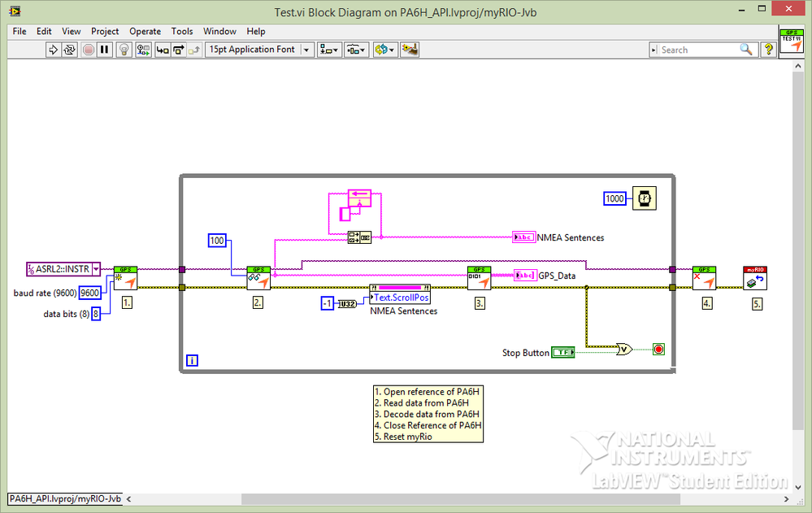Select the GPS Close subVI labeled 4
Screen dimensions: 812x513
pyautogui.click(x=704, y=278)
